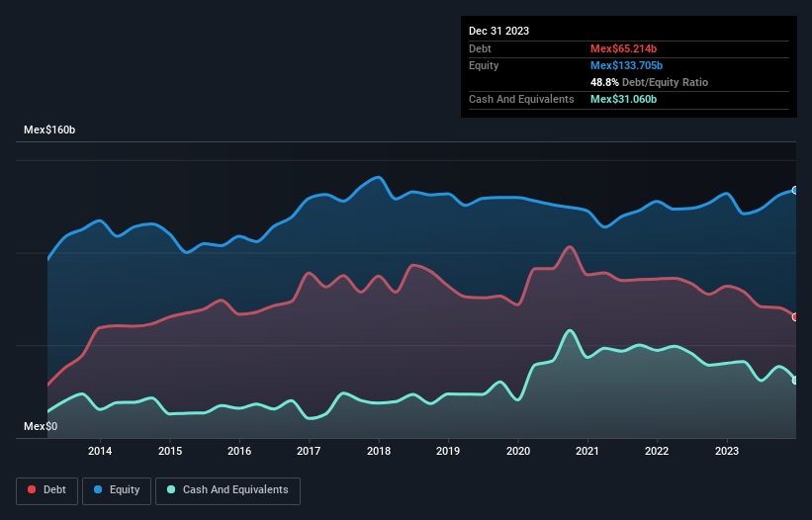Toggle Cash And Equivalents legend button
Image resolution: width=812 pixels, height=520 pixels.
[227, 490]
